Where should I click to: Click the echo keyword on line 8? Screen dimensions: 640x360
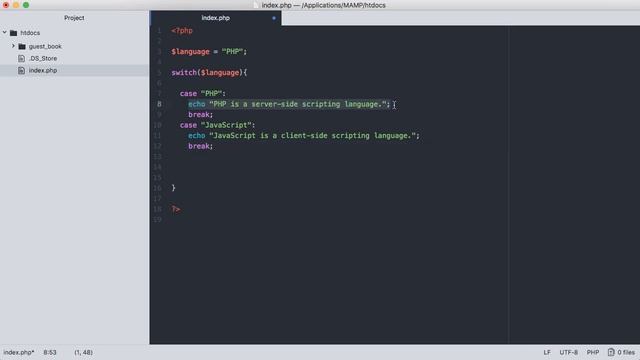point(196,104)
